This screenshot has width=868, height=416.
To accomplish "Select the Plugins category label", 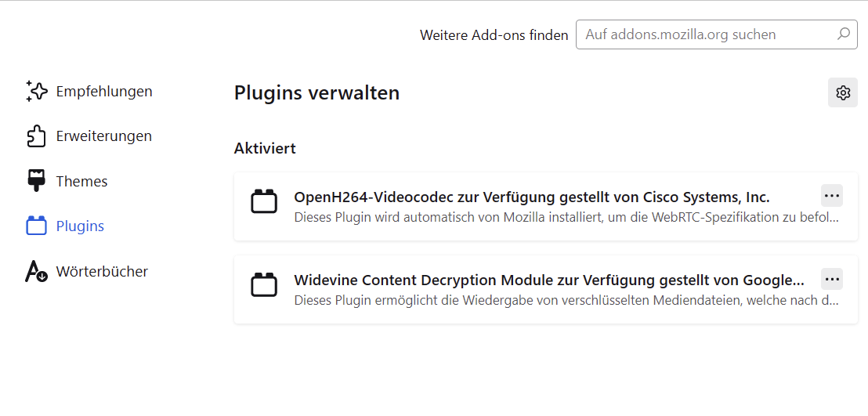I will (x=80, y=226).
